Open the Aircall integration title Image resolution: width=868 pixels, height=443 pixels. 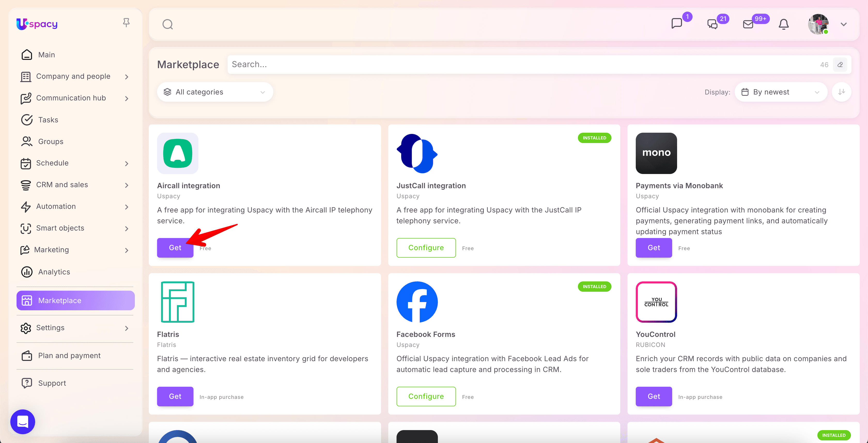(x=188, y=185)
